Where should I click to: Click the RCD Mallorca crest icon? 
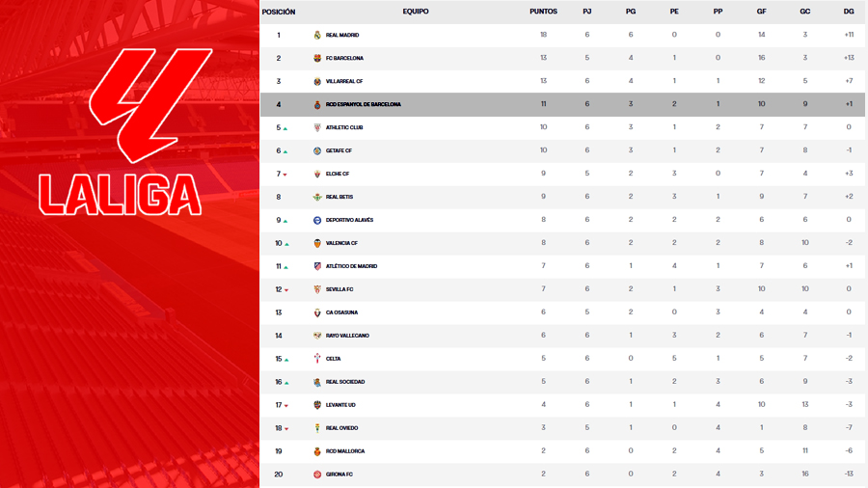(317, 451)
